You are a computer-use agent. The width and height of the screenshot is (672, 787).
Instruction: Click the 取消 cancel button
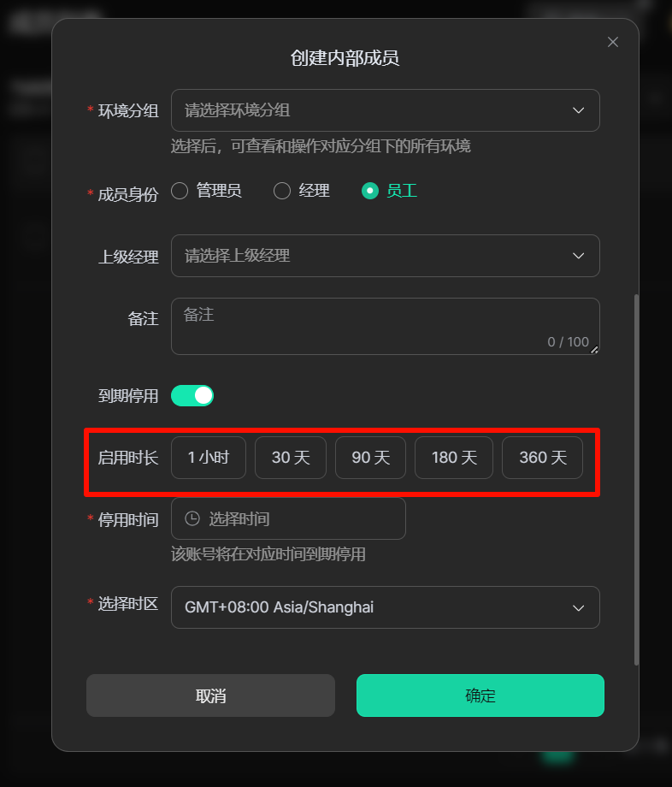[x=210, y=695]
